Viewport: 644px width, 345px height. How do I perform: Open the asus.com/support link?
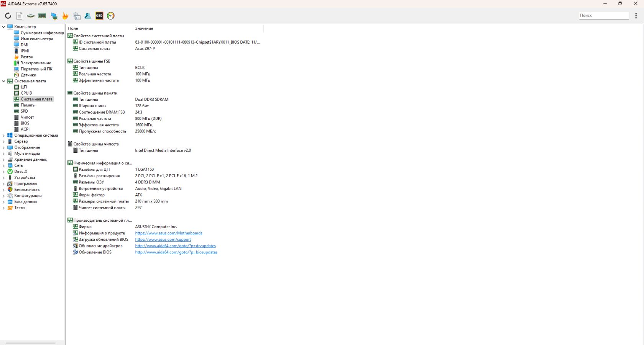[163, 240]
